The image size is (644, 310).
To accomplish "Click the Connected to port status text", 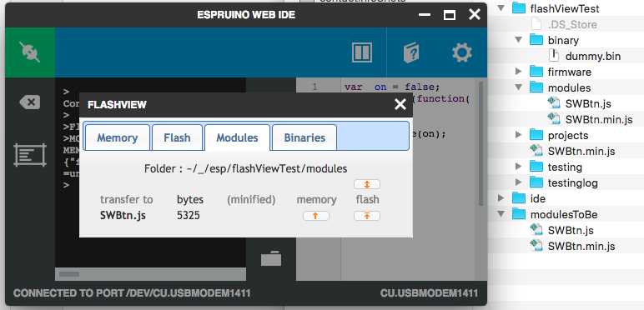I will [132, 293].
